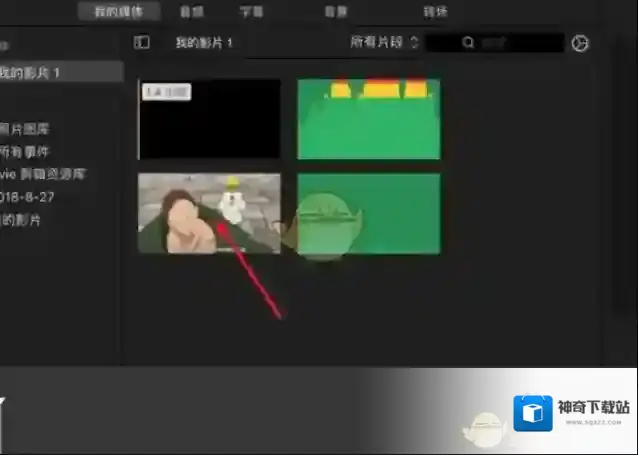Select the cartoon character clip thumbnail
Screen dimensions: 638x455
[x=209, y=213]
